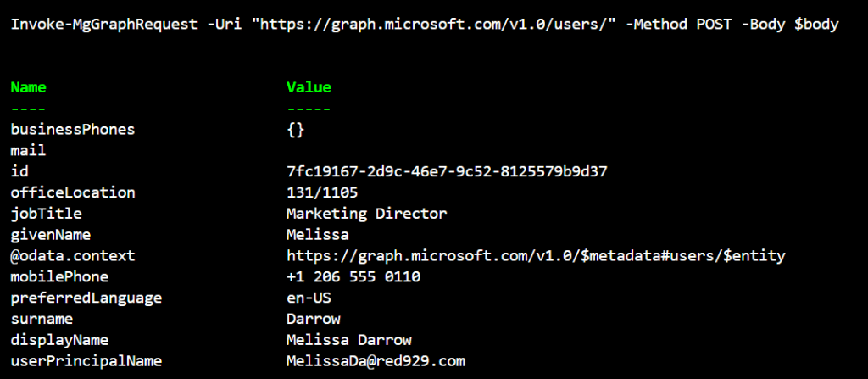Click the surname value Darrow
Viewport: 868px width, 379px height.
coord(314,319)
